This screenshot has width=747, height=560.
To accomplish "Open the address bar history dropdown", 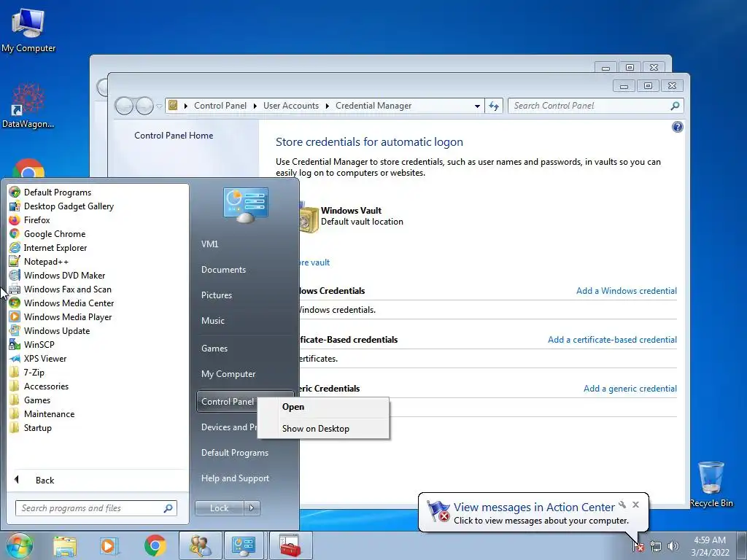I will pyautogui.click(x=477, y=106).
